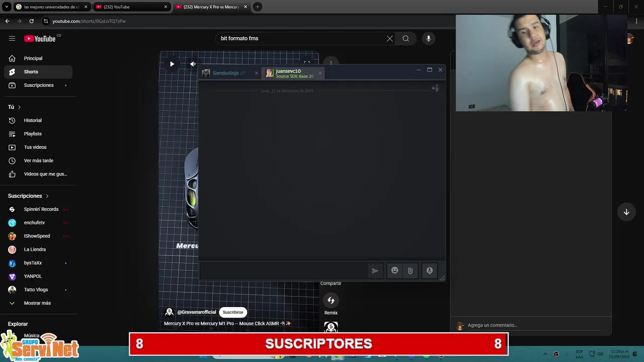Screen dimensions: 644x362
Task: Clear the search text with the X
Action: [389, 38]
